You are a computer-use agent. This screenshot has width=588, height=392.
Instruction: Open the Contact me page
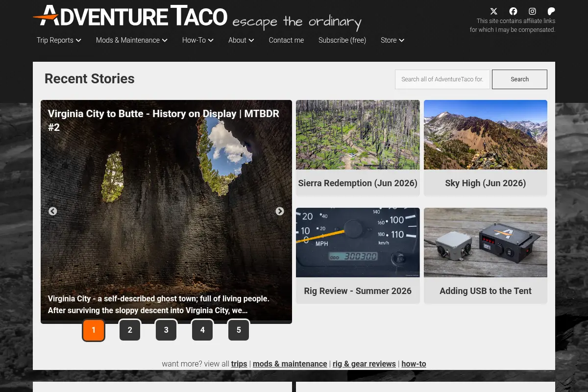[286, 40]
